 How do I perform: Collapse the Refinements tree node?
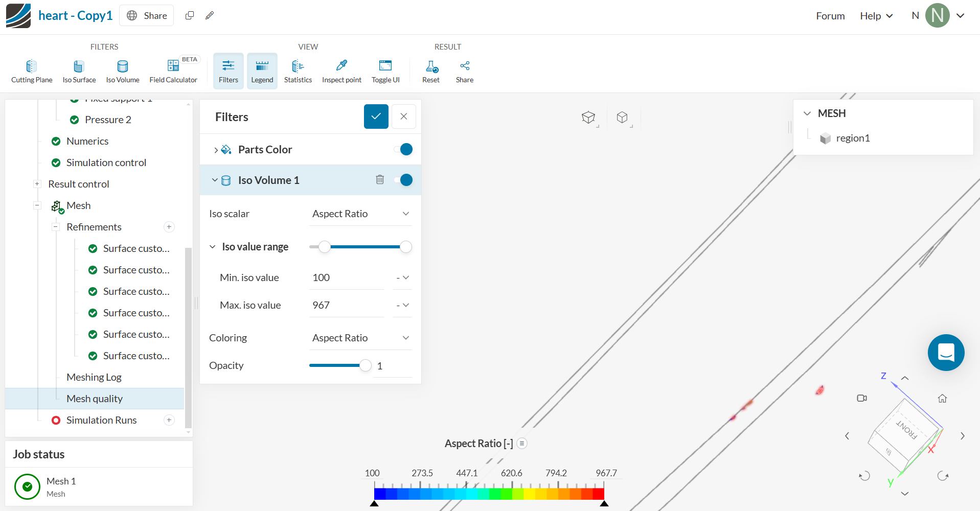click(56, 227)
